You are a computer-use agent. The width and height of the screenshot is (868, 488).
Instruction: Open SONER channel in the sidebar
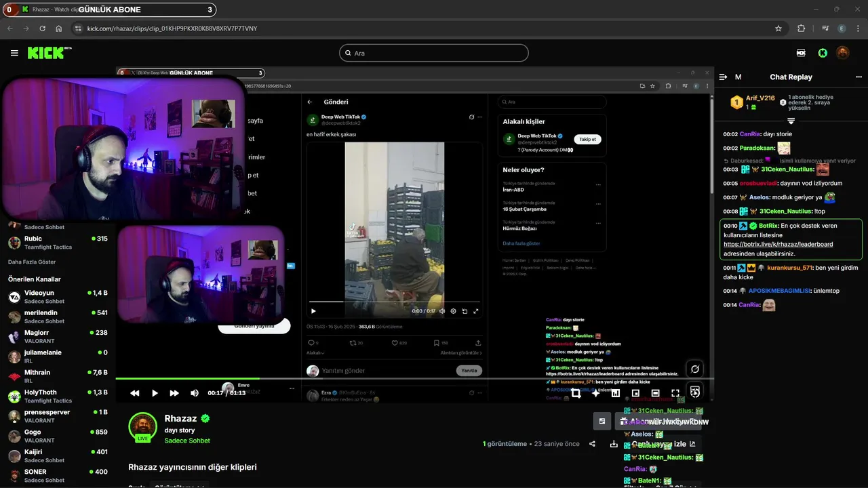click(x=58, y=475)
